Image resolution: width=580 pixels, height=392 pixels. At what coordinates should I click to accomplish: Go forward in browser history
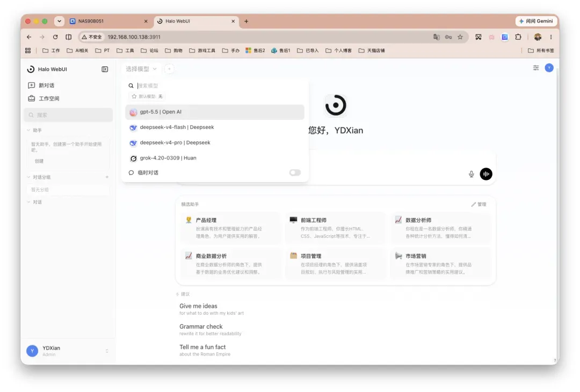pos(42,37)
